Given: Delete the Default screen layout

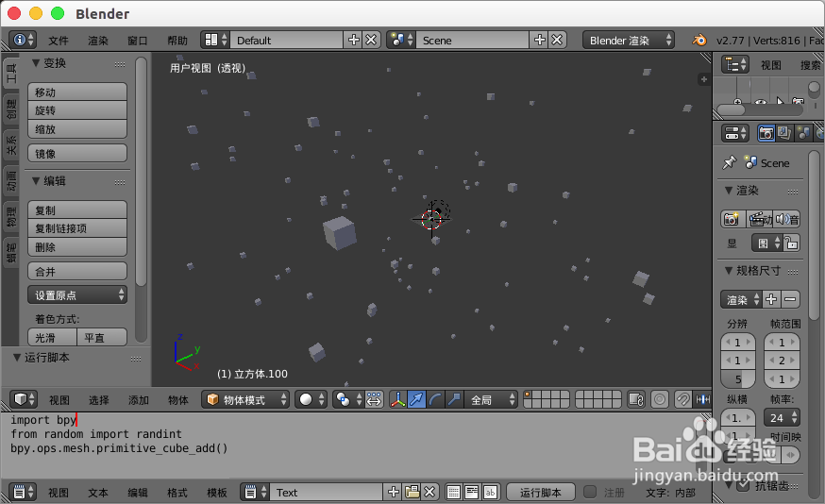Looking at the screenshot, I should coord(372,40).
